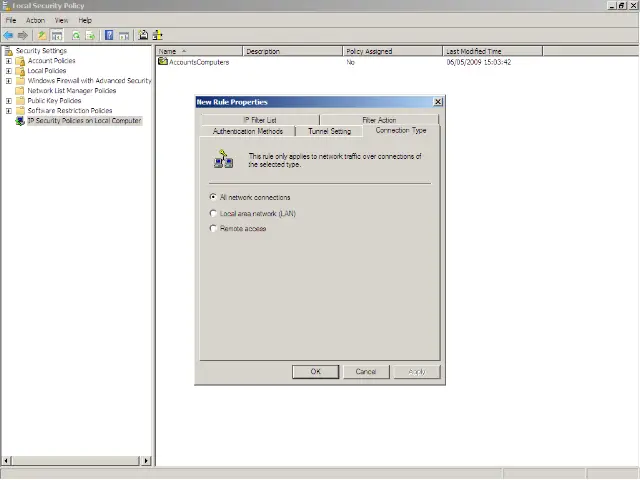640x480 pixels.
Task: Click the Show/Hide console tree icon
Action: pos(57,35)
